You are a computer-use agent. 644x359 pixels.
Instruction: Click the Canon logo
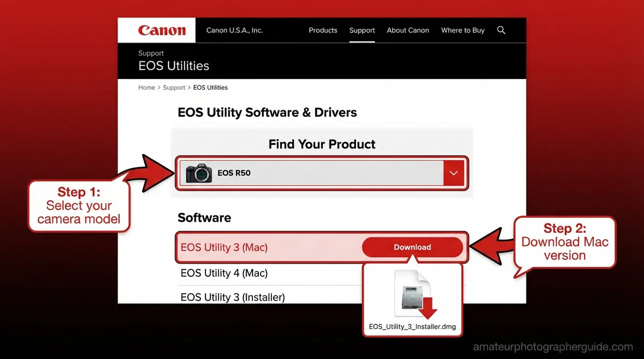pos(160,30)
